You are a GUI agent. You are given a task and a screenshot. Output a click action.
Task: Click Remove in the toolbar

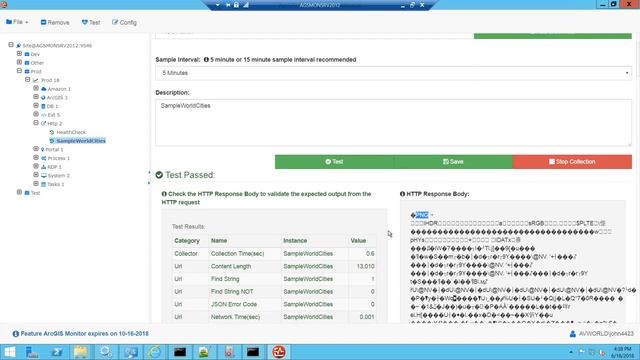point(55,22)
